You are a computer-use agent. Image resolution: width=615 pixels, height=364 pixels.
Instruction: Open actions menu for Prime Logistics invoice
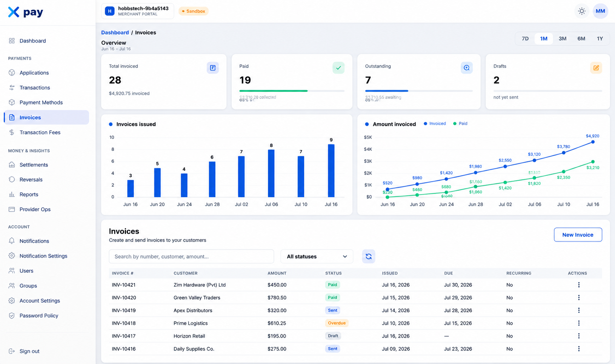(579, 323)
